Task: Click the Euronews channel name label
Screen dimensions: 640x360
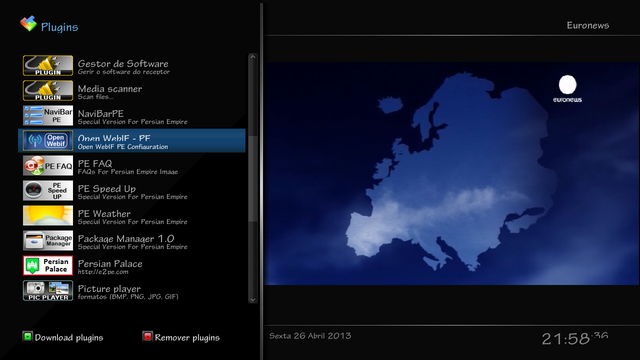Action: [588, 25]
